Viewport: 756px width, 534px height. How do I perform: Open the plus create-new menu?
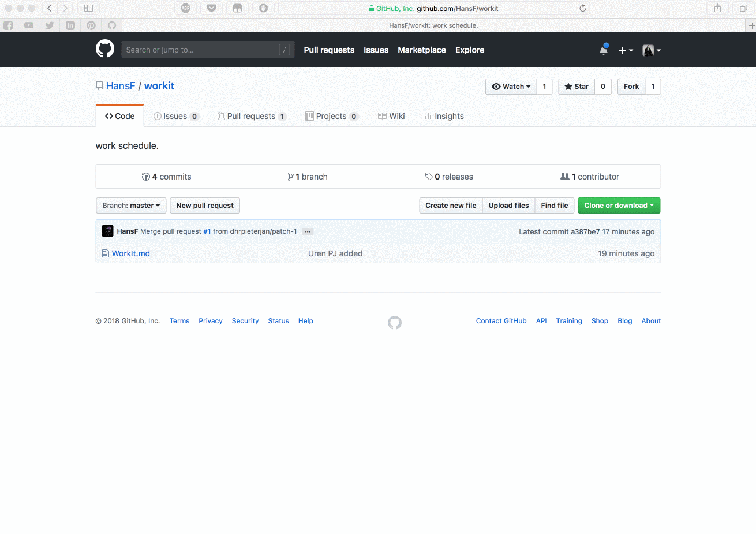point(626,50)
